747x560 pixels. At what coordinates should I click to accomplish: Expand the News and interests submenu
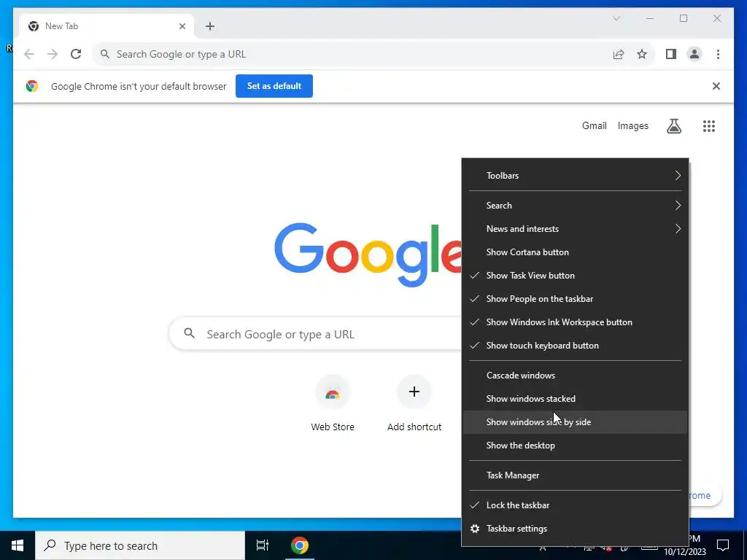point(575,229)
